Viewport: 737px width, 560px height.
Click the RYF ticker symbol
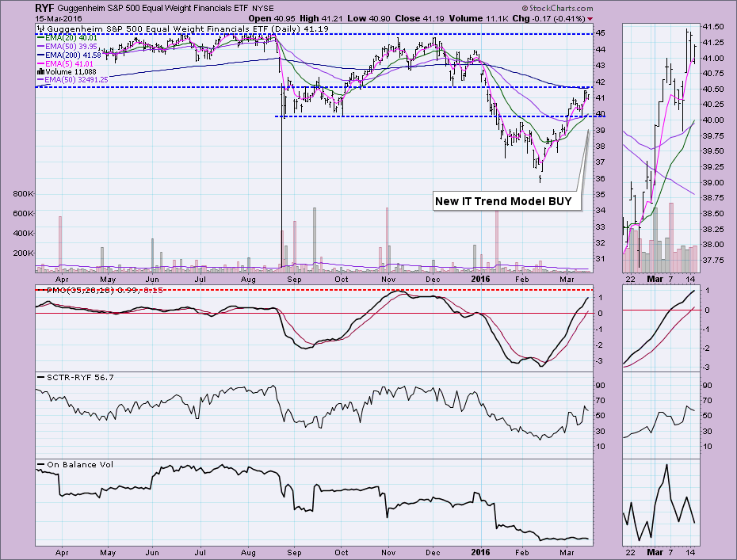pos(45,8)
